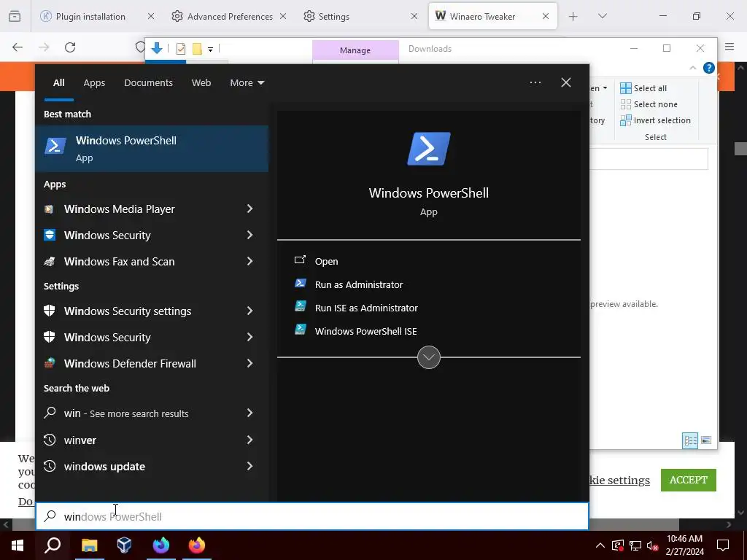This screenshot has height=560, width=747.
Task: Switch Explorer to details view icon
Action: click(690, 440)
